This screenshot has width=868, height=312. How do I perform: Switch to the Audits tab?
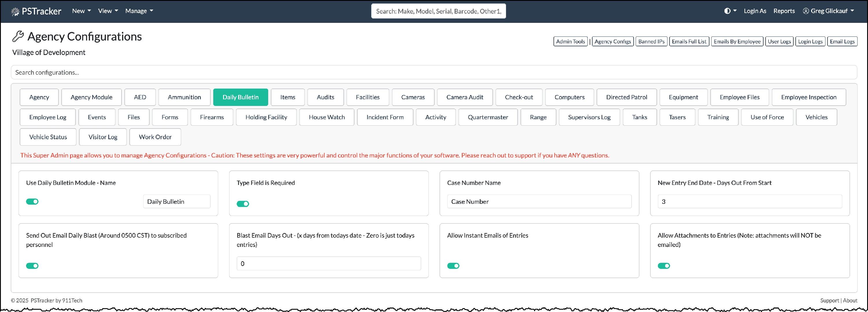point(325,97)
